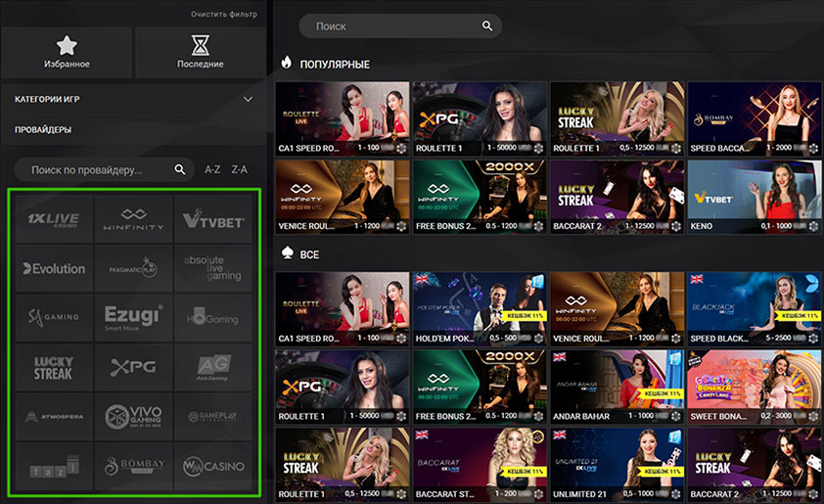Image resolution: width=824 pixels, height=504 pixels.
Task: Jump to the Популярные section heading
Action: [334, 64]
